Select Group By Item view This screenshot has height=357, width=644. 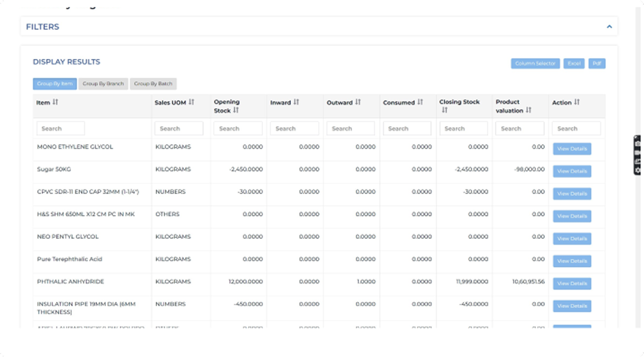[x=55, y=84]
